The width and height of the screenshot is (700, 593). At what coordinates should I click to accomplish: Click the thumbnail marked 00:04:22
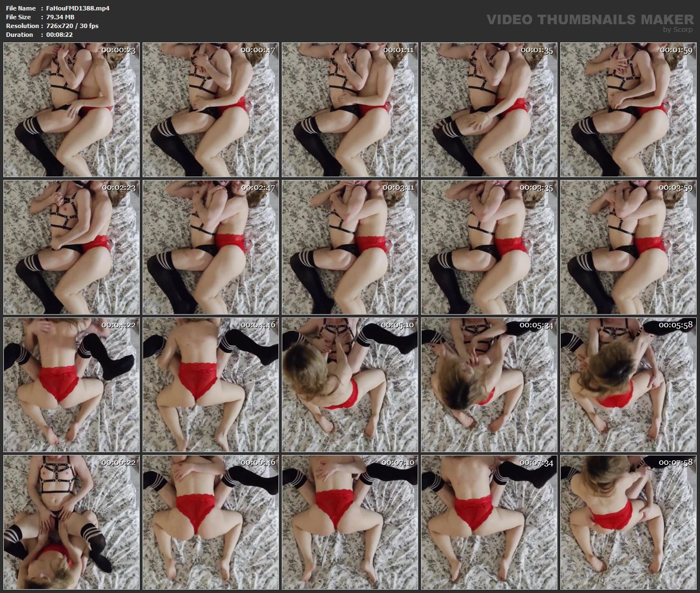[72, 385]
